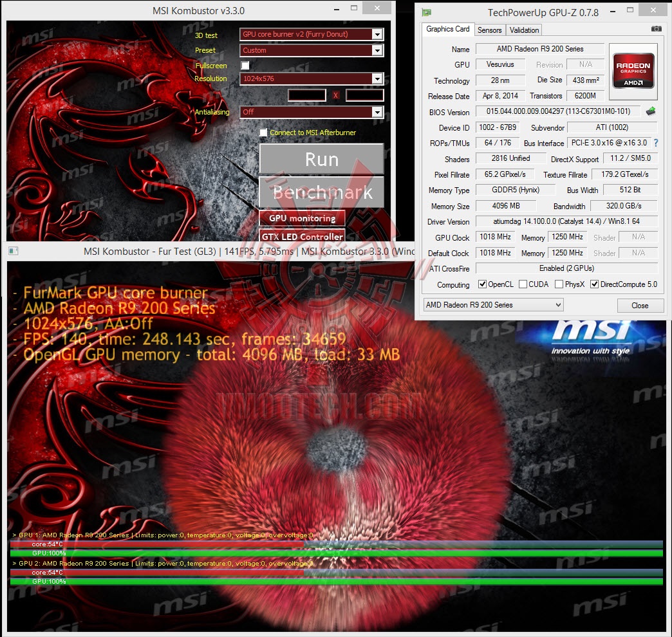Screen dimensions: 672x637
Task: Toggle the Fullscreen checkbox in Kombustor
Action: point(245,65)
